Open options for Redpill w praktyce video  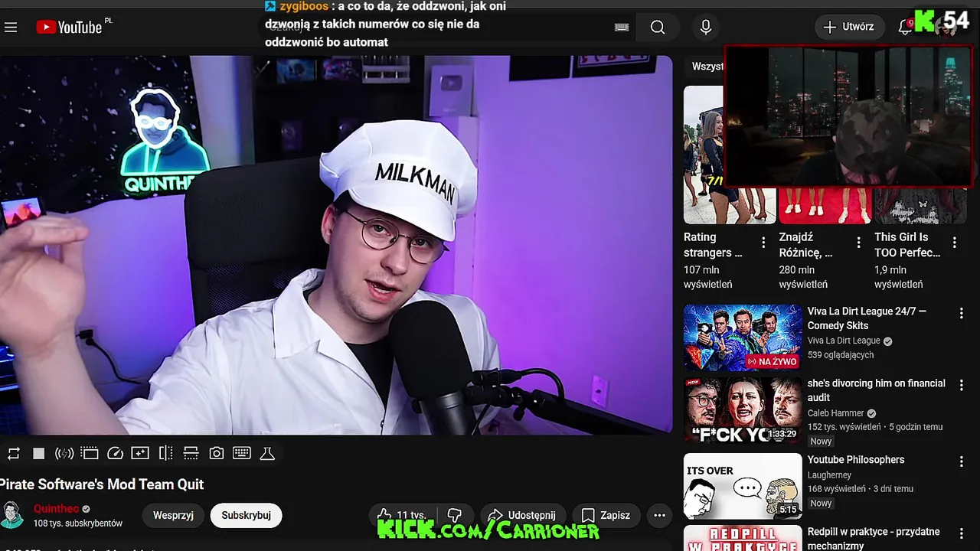(x=962, y=533)
